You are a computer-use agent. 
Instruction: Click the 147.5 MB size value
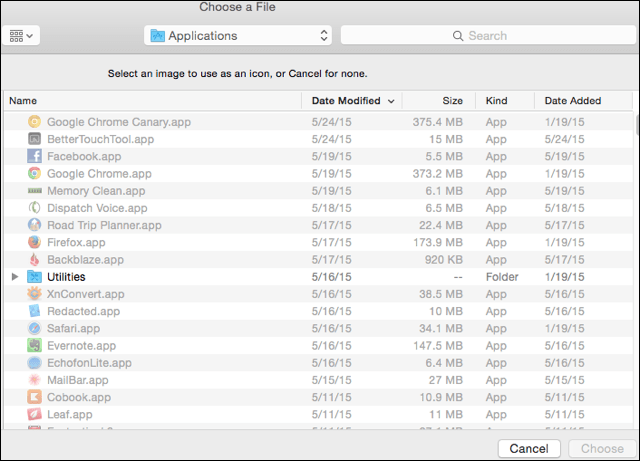pyautogui.click(x=438, y=345)
